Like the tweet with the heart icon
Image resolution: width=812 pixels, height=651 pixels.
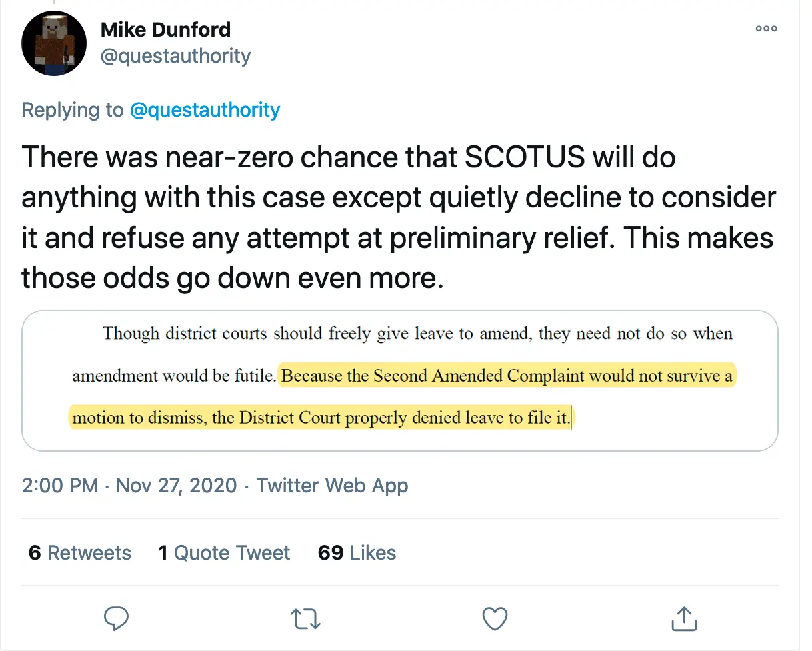(x=495, y=618)
